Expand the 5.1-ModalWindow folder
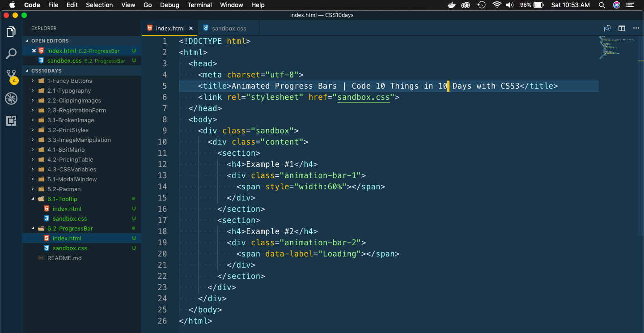 [x=82, y=179]
